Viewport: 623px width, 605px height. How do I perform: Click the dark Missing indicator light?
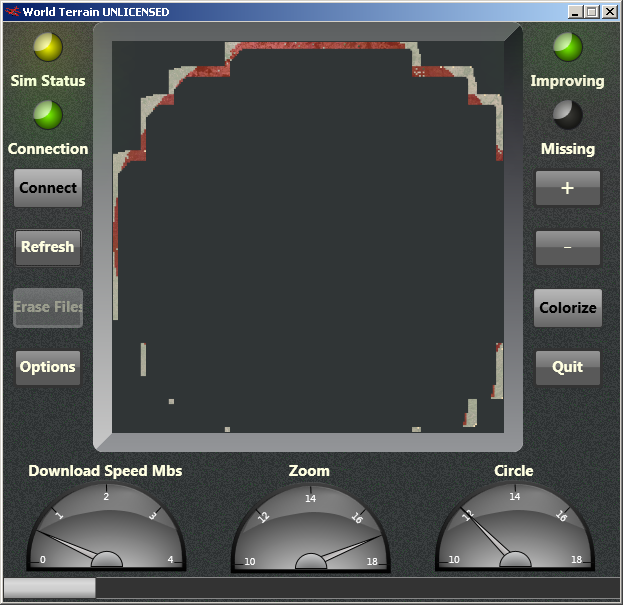point(568,115)
